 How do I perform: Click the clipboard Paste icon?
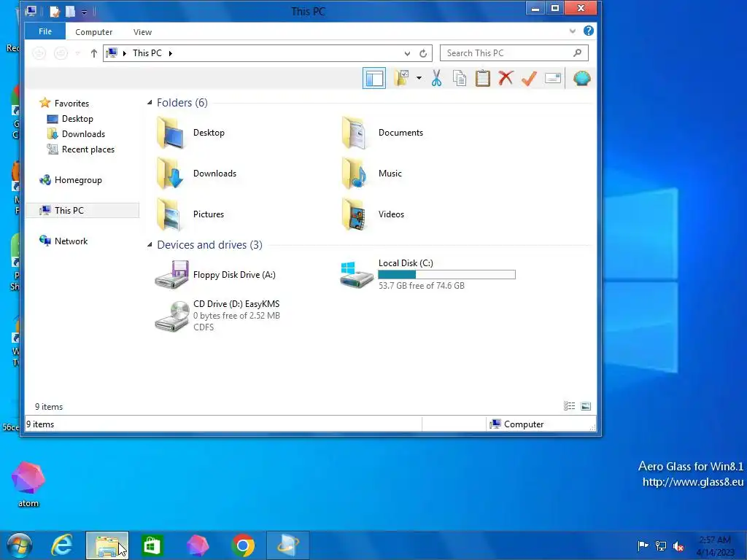coord(483,78)
